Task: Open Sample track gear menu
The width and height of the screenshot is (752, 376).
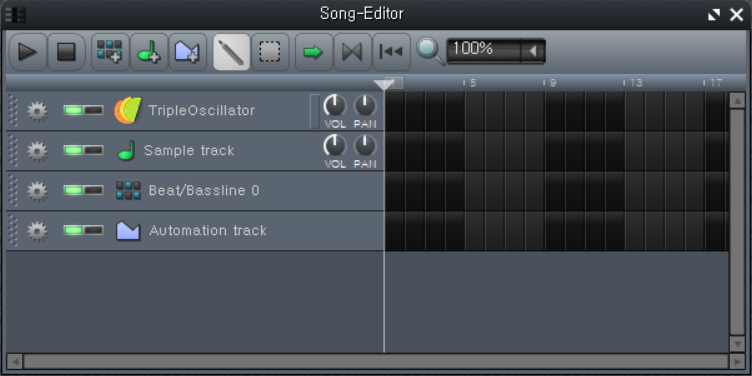Action: point(37,152)
